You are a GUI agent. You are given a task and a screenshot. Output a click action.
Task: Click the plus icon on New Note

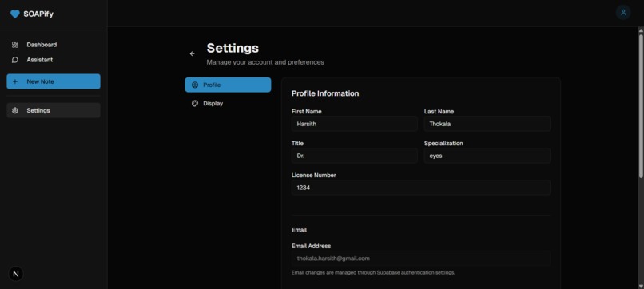click(x=15, y=81)
